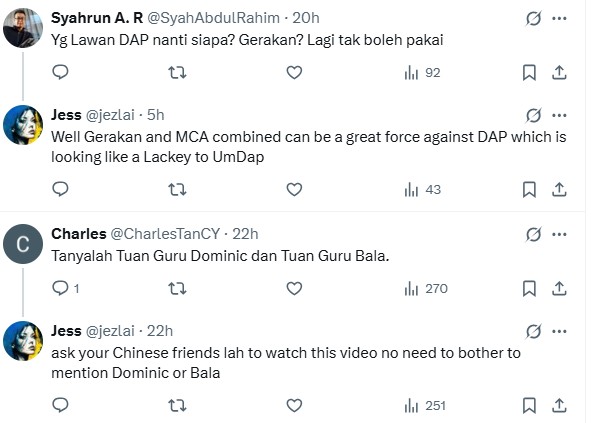Viewport: 591px width, 423px height.
Task: View analytics showing 92 views
Action: pyautogui.click(x=422, y=73)
